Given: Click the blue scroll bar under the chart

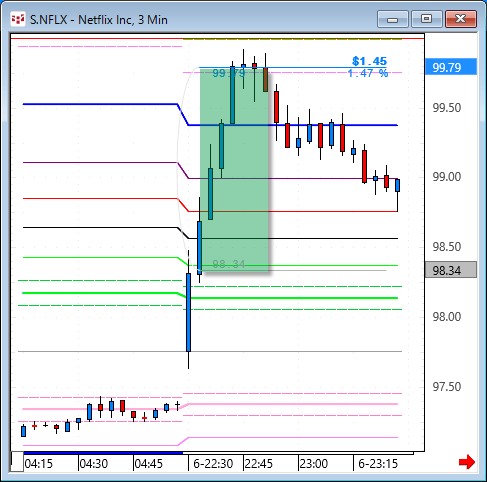Looking at the screenshot, I should (x=103, y=453).
